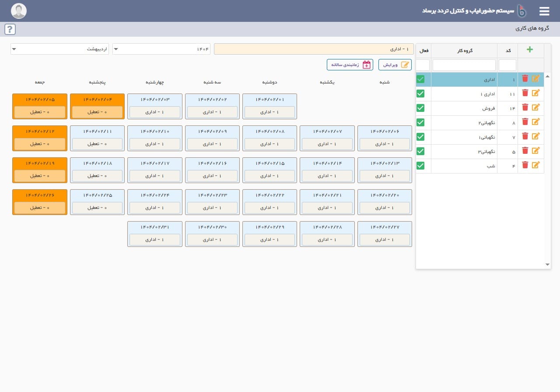Edit the شب work group row
560x392 pixels.
coord(535,165)
